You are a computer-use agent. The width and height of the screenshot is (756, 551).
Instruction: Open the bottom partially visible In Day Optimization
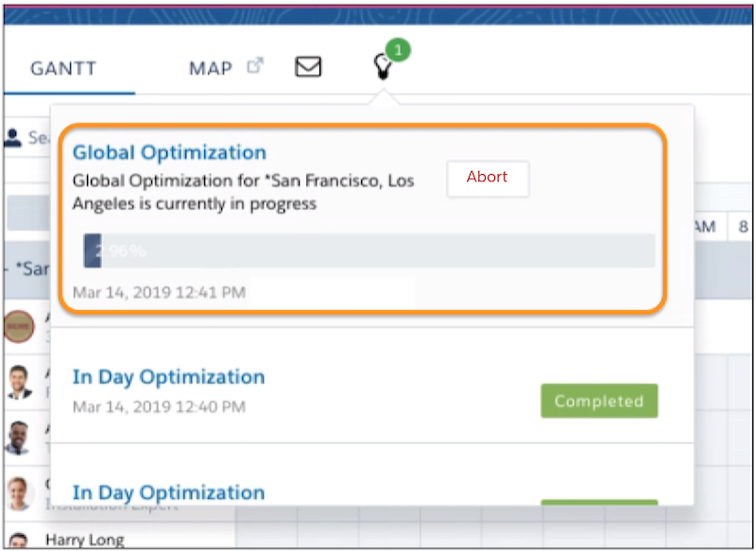(168, 492)
